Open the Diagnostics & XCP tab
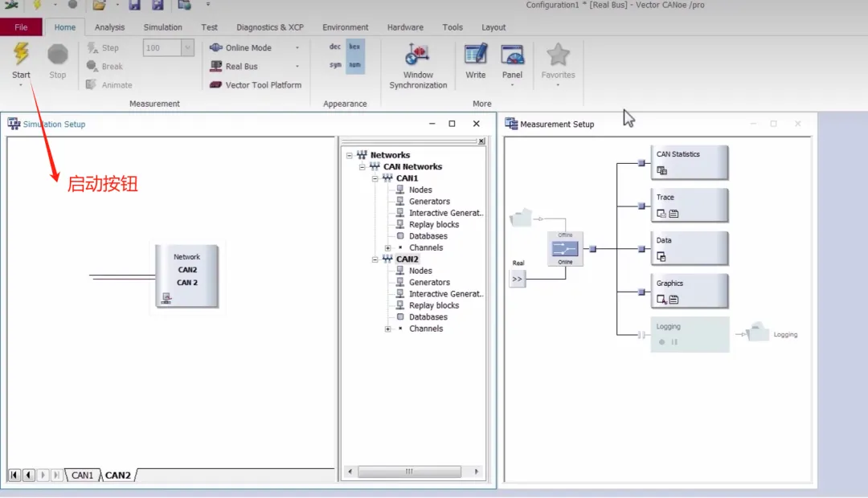868x498 pixels. [270, 27]
